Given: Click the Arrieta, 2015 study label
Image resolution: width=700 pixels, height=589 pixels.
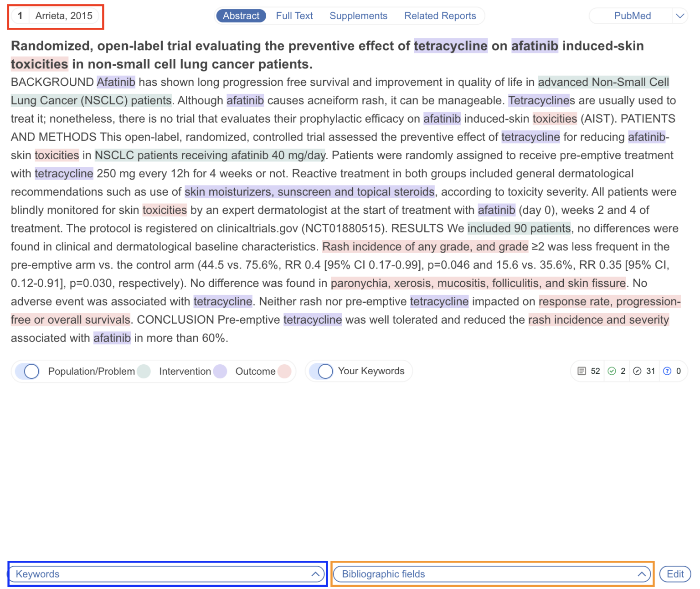Looking at the screenshot, I should 64,15.
